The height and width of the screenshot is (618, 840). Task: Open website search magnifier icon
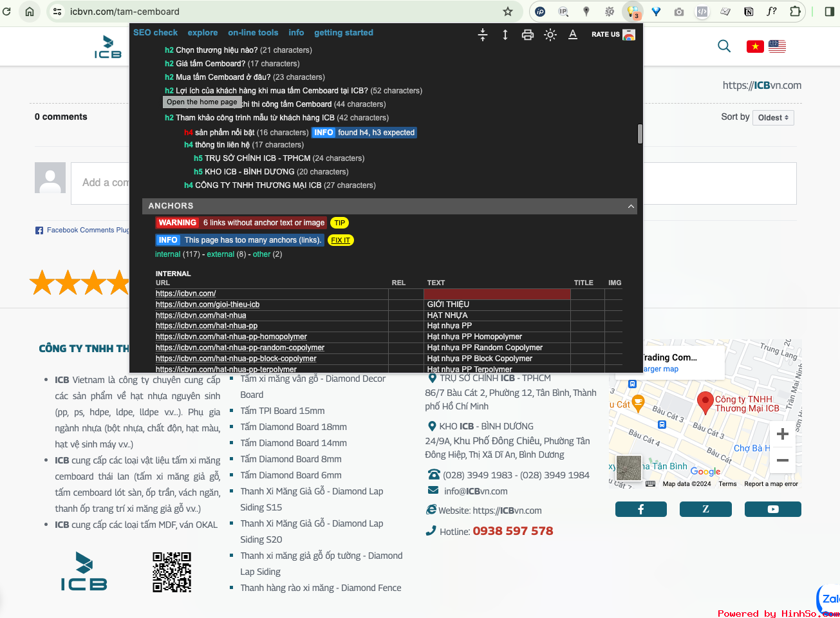pos(724,46)
